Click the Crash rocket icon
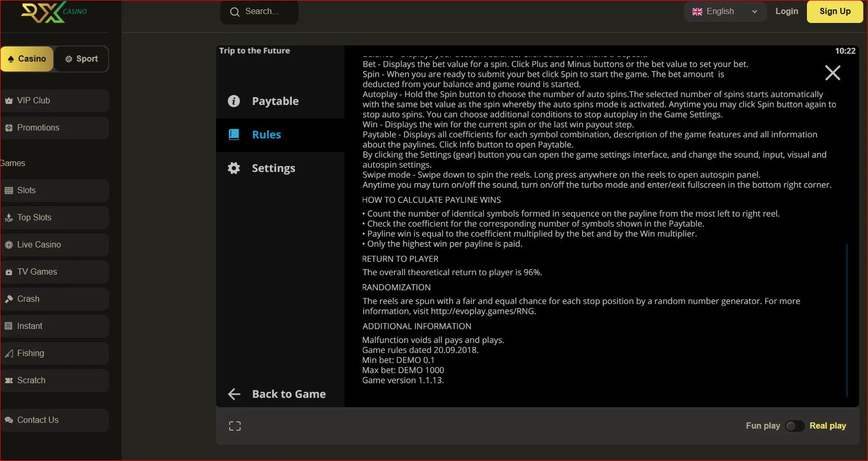868x461 pixels. [x=9, y=299]
